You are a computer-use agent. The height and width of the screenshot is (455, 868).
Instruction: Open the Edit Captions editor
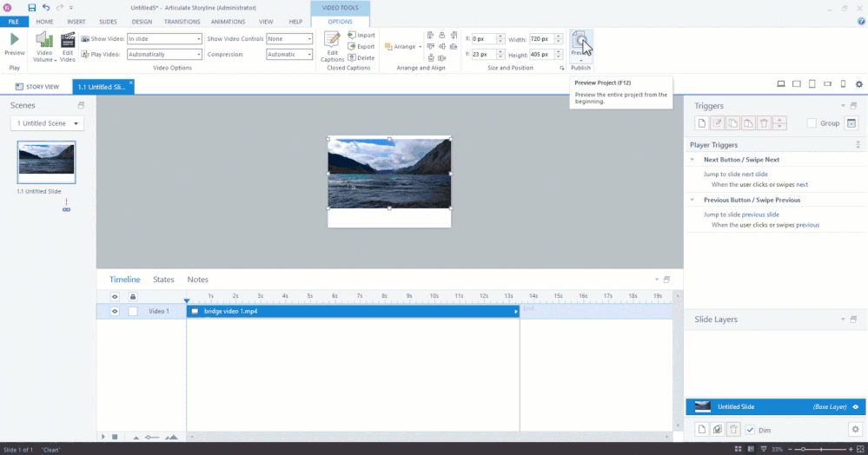(x=332, y=45)
